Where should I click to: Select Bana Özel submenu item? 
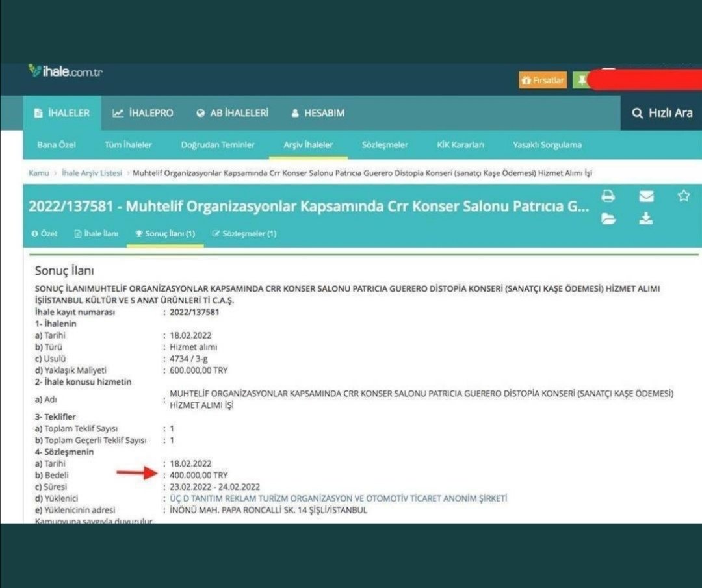tap(57, 144)
